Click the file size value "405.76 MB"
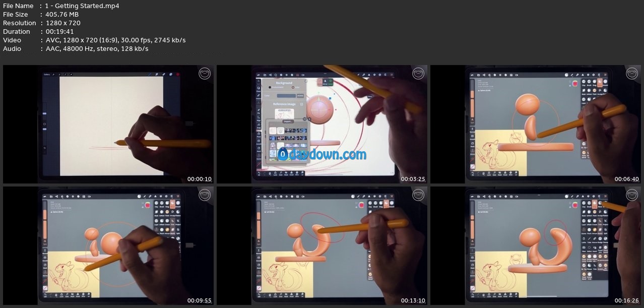Image resolution: width=644 pixels, height=308 pixels. click(63, 15)
